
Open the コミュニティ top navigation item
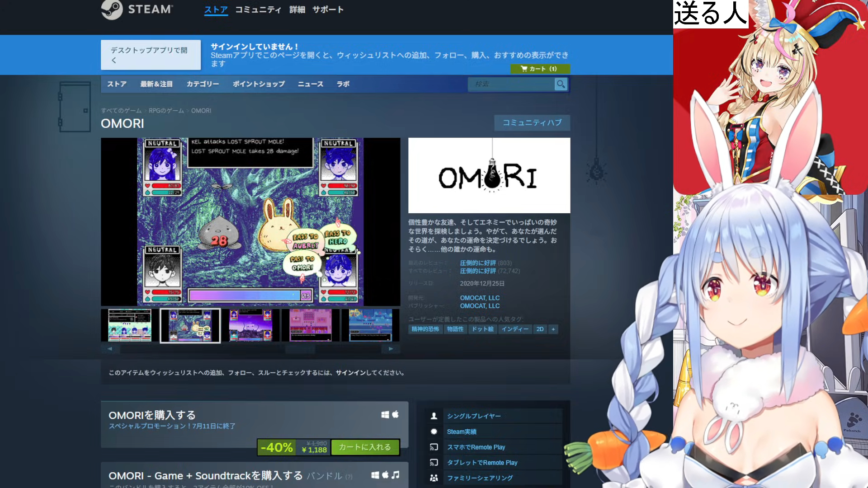click(258, 9)
